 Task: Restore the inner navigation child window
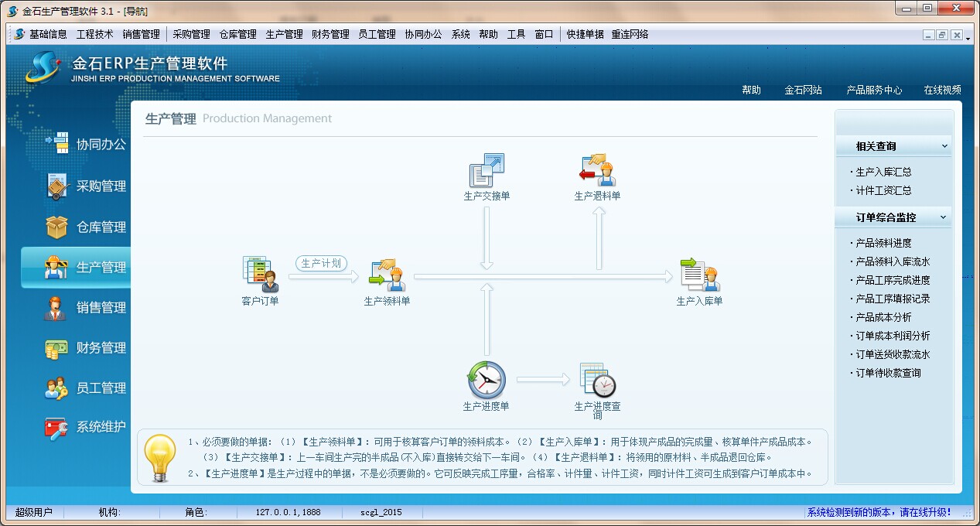click(942, 35)
